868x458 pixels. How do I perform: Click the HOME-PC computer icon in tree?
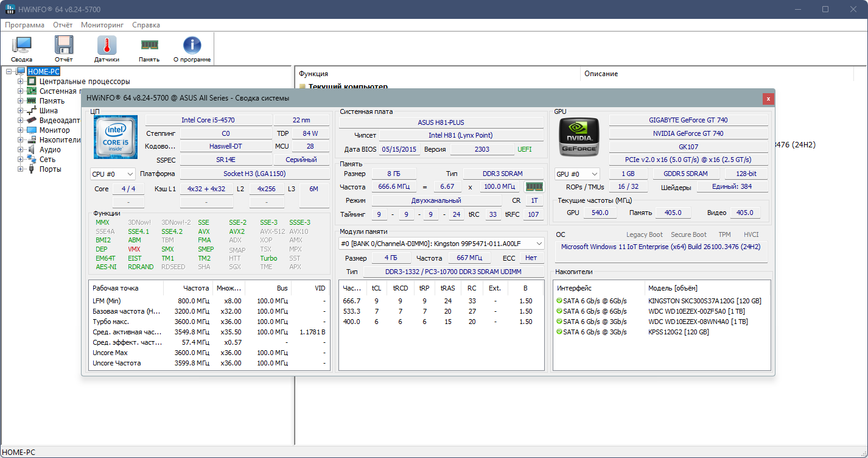click(x=21, y=72)
